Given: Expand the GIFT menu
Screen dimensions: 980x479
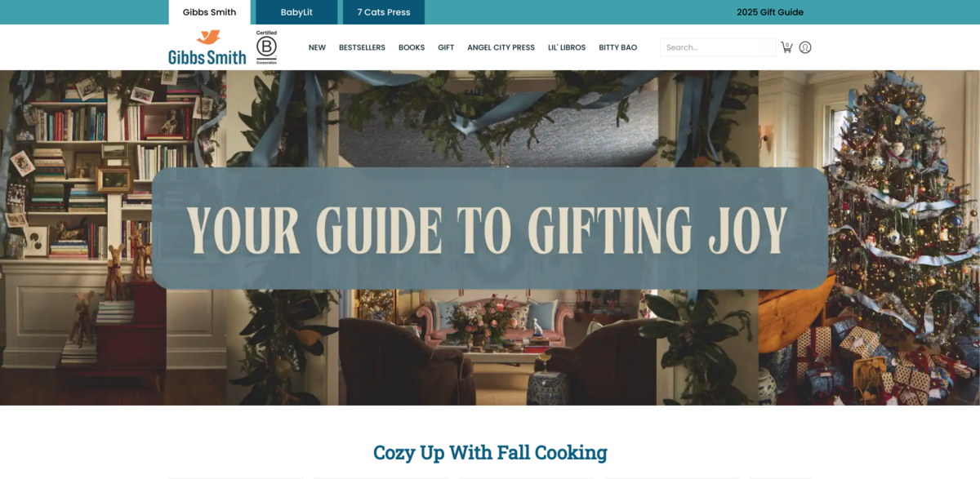Looking at the screenshot, I should [x=446, y=47].
